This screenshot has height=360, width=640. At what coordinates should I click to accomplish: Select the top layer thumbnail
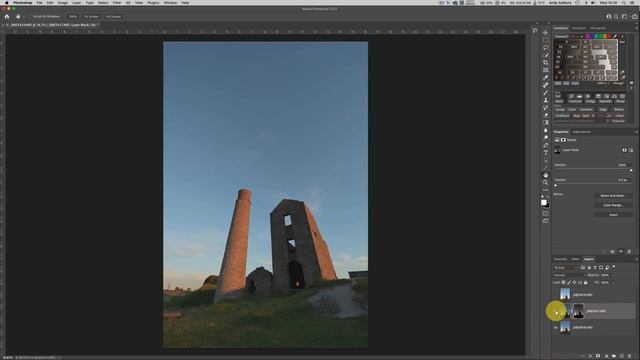[x=565, y=294]
